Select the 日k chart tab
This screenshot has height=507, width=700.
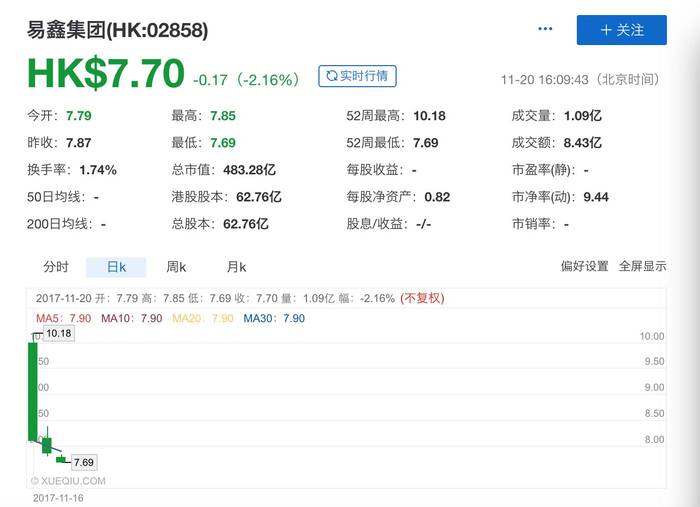116,267
